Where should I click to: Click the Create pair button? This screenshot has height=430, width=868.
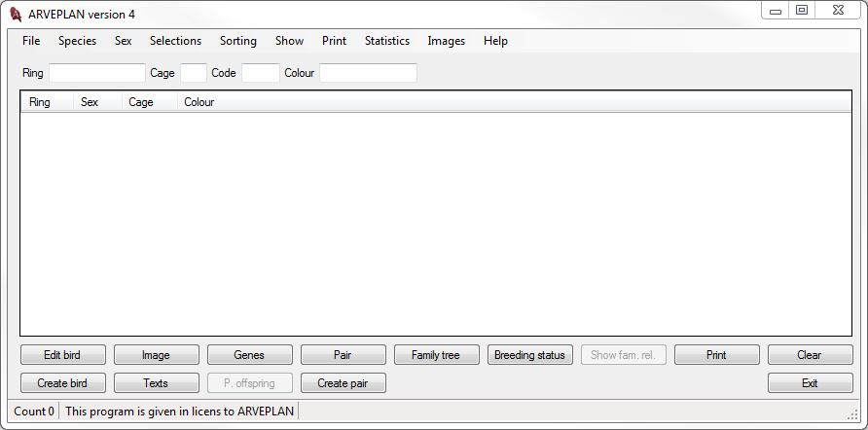point(344,383)
